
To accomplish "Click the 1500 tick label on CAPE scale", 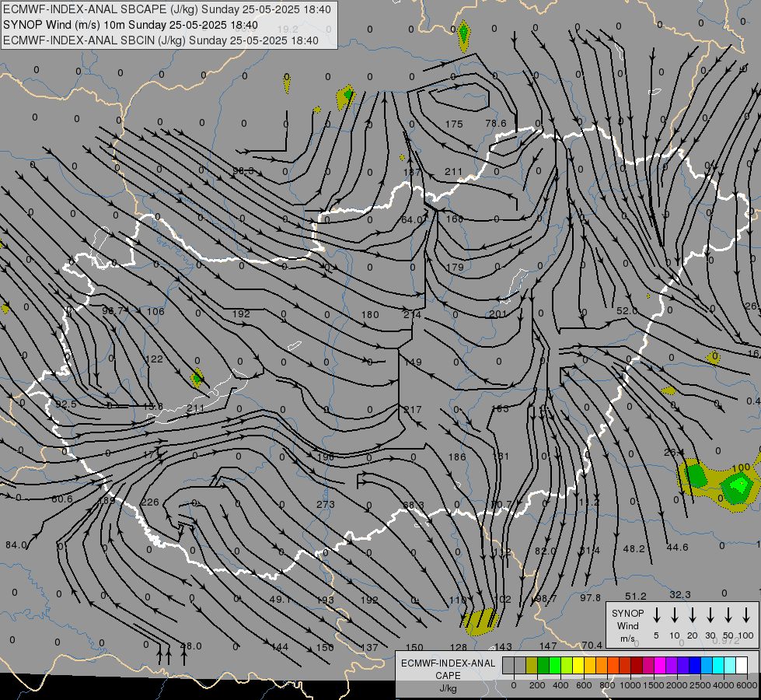I will tap(653, 685).
